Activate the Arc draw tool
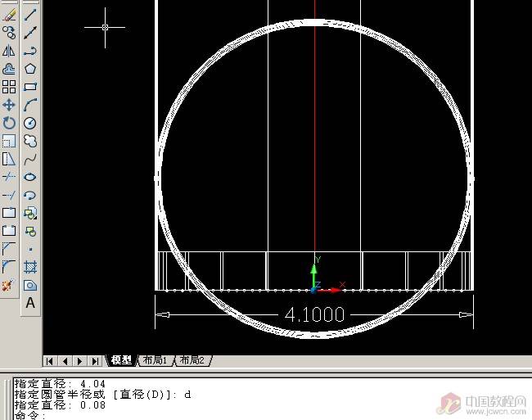532x420 pixels. (x=30, y=105)
